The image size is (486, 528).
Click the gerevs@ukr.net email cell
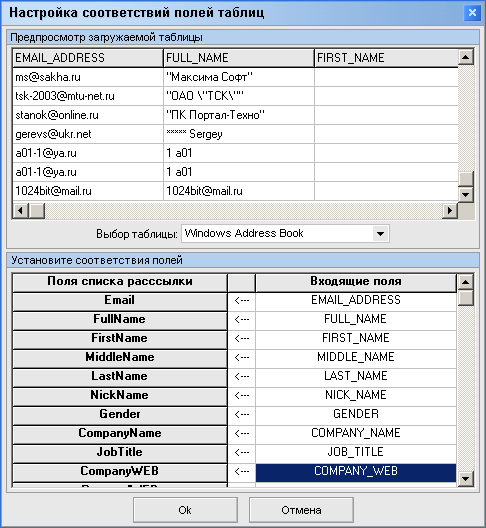(88, 134)
